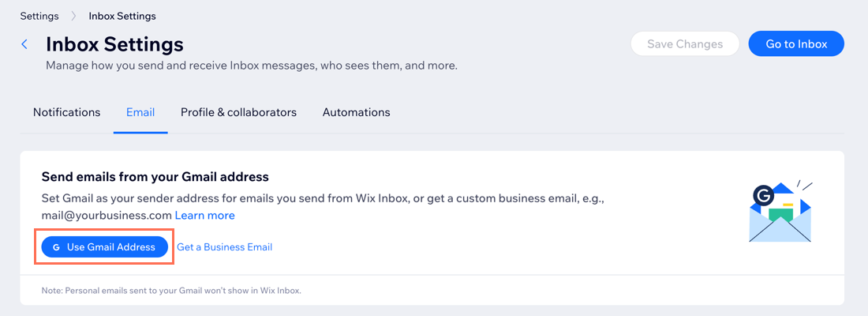Select the Email tab
Screen dimensions: 868x316
(x=140, y=112)
